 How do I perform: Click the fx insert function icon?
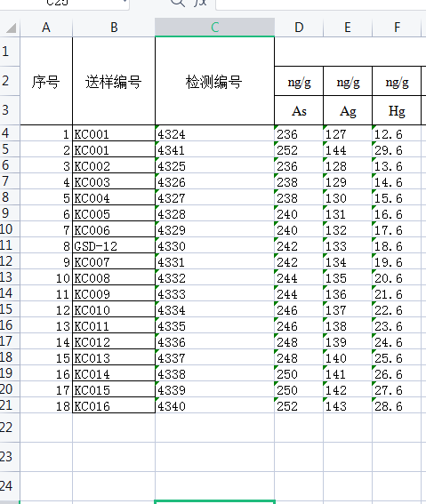[x=200, y=3]
